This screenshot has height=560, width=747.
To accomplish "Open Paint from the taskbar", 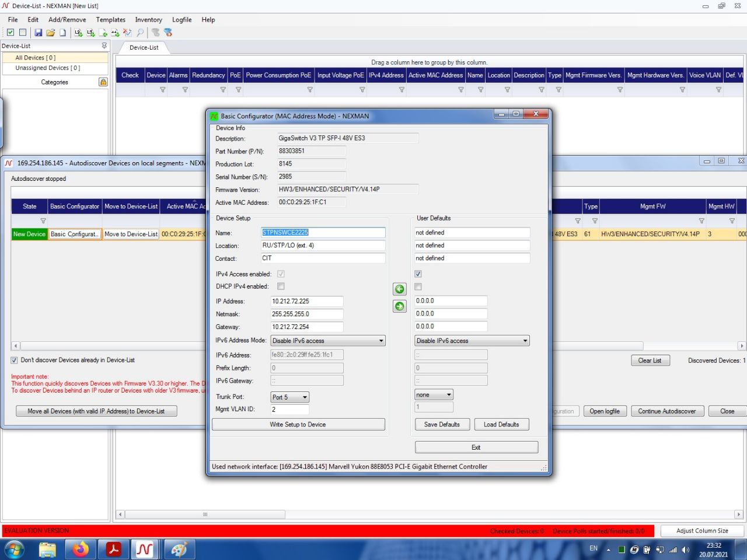I will coord(179,549).
